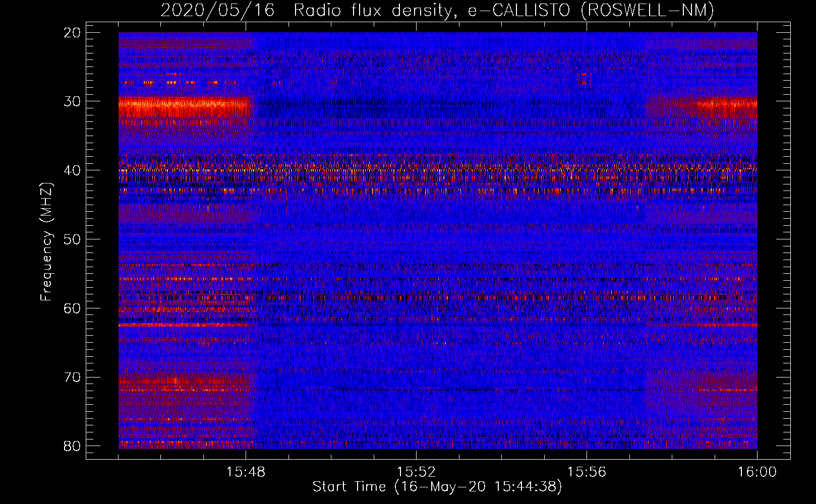Click the 30 frequency tick label
Screen dimensions: 816x504
point(73,101)
